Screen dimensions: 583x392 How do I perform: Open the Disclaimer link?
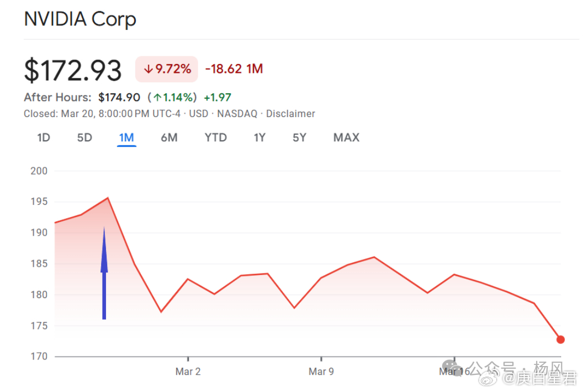[290, 114]
